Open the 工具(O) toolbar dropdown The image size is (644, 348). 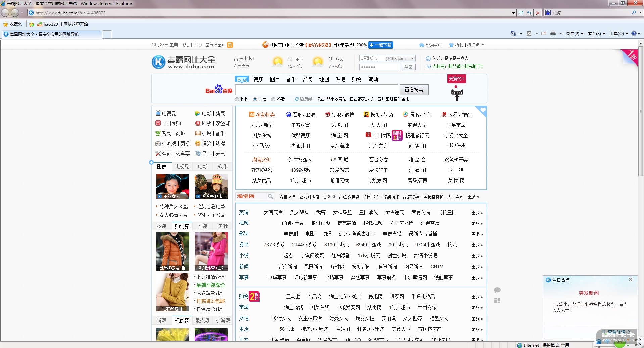point(618,34)
